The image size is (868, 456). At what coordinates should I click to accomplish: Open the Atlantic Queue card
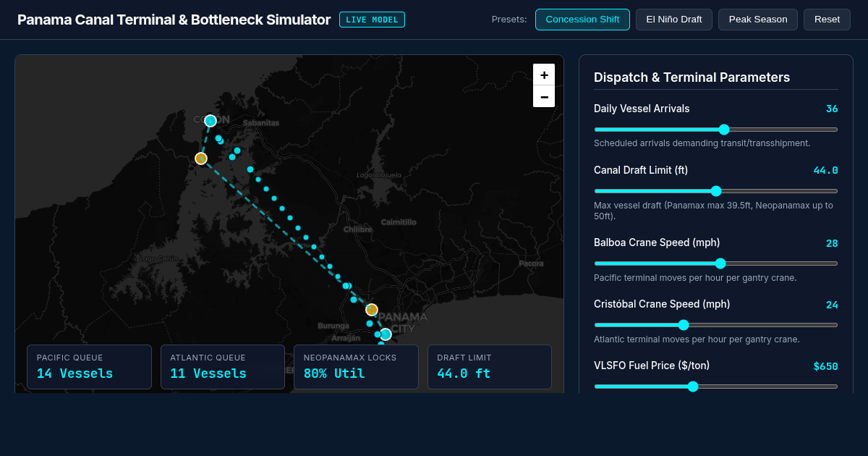click(223, 367)
